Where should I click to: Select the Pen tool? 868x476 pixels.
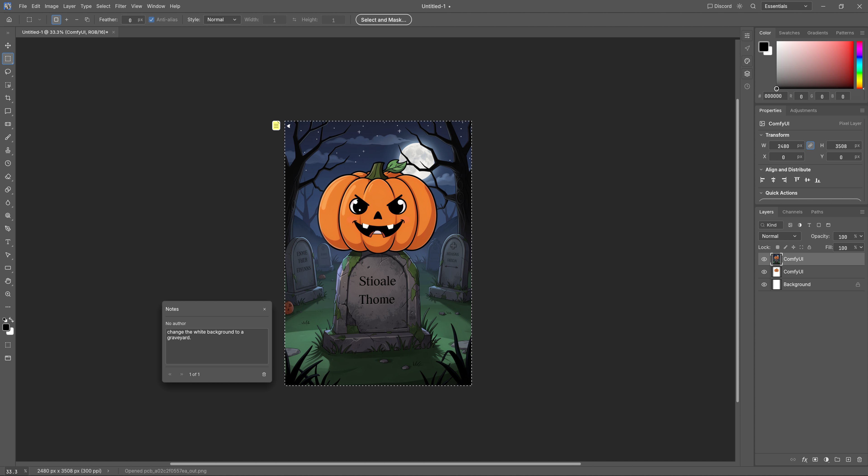tap(8, 229)
